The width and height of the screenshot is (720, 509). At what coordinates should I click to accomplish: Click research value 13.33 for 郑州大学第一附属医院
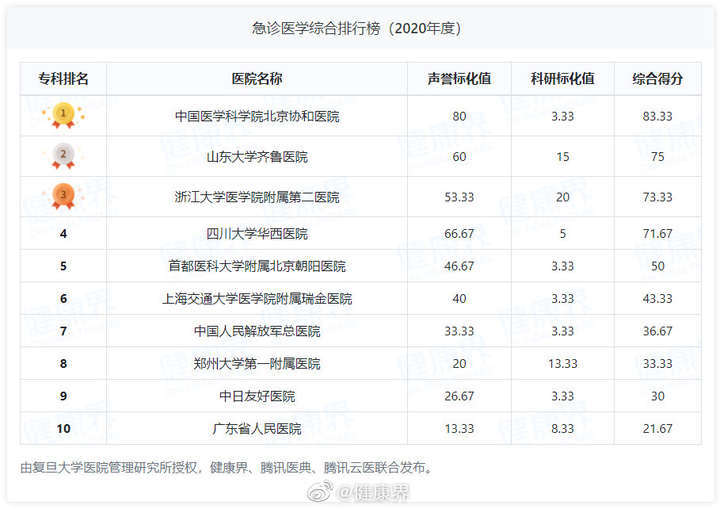pos(562,364)
